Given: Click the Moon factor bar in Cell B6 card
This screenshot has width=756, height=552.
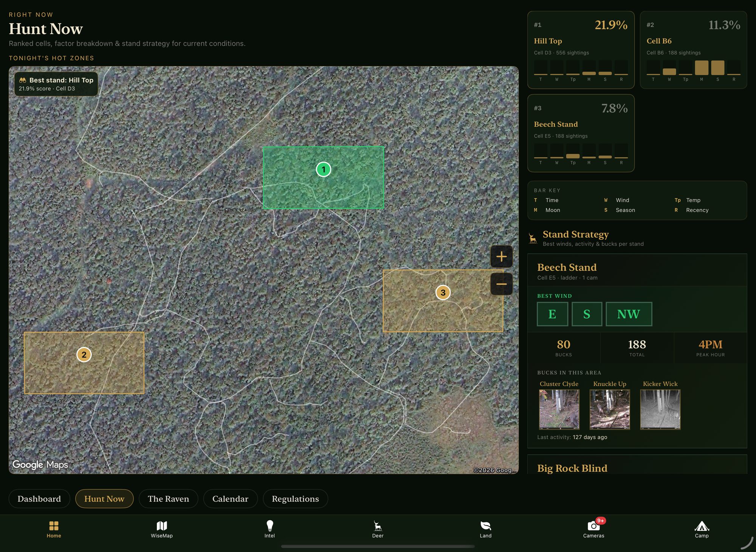Looking at the screenshot, I should click(702, 68).
